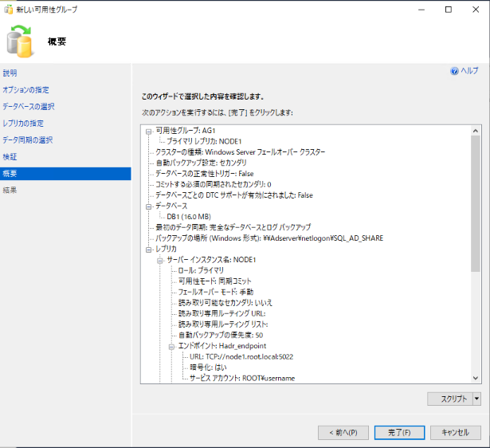The image size is (490, 448).
Task: Select 読み取り専用ルーティング URL row
Action: click(x=221, y=313)
